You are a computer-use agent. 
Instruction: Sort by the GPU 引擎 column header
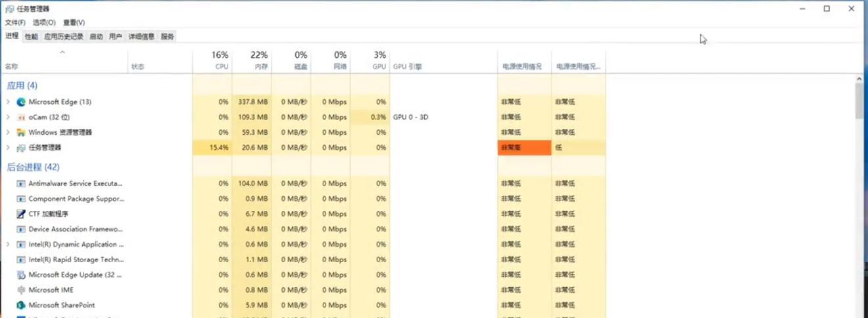tap(443, 60)
